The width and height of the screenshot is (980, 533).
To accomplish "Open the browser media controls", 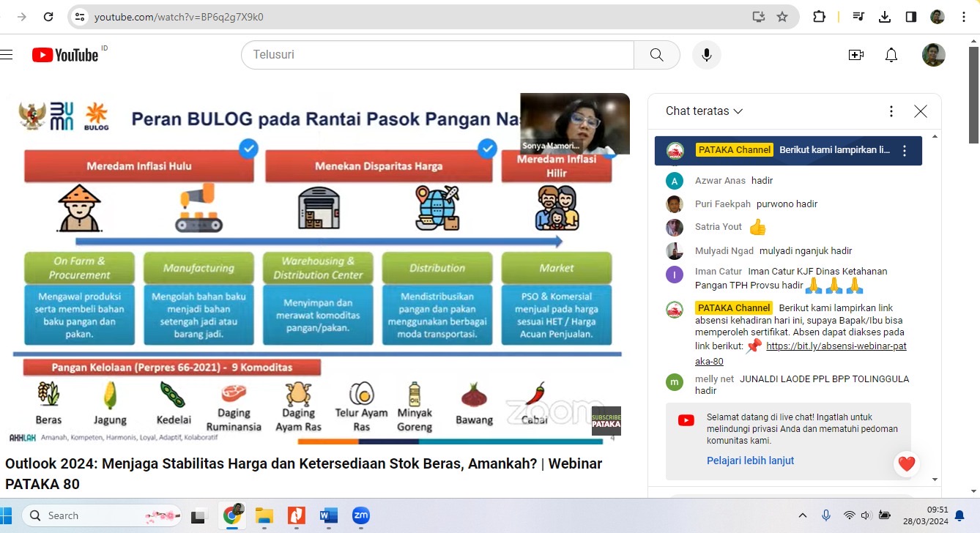I will 859,17.
